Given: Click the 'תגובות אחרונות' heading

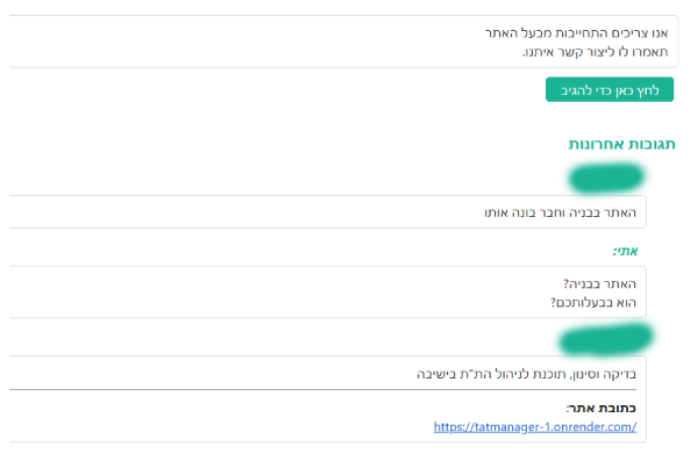Looking at the screenshot, I should 622,144.
